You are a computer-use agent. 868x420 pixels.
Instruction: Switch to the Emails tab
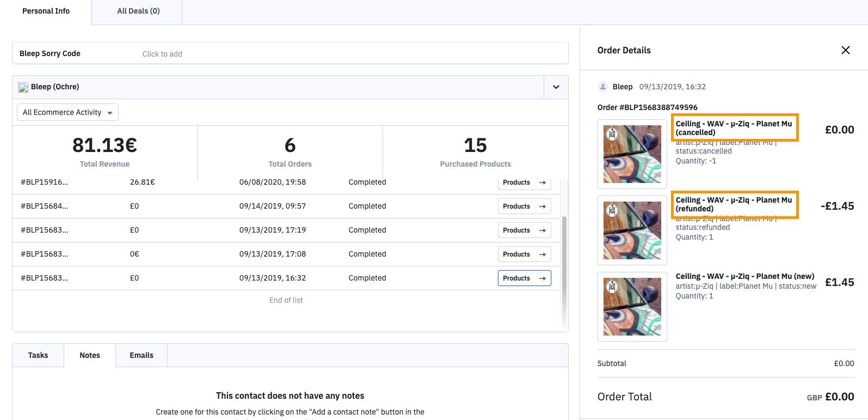[x=141, y=355]
